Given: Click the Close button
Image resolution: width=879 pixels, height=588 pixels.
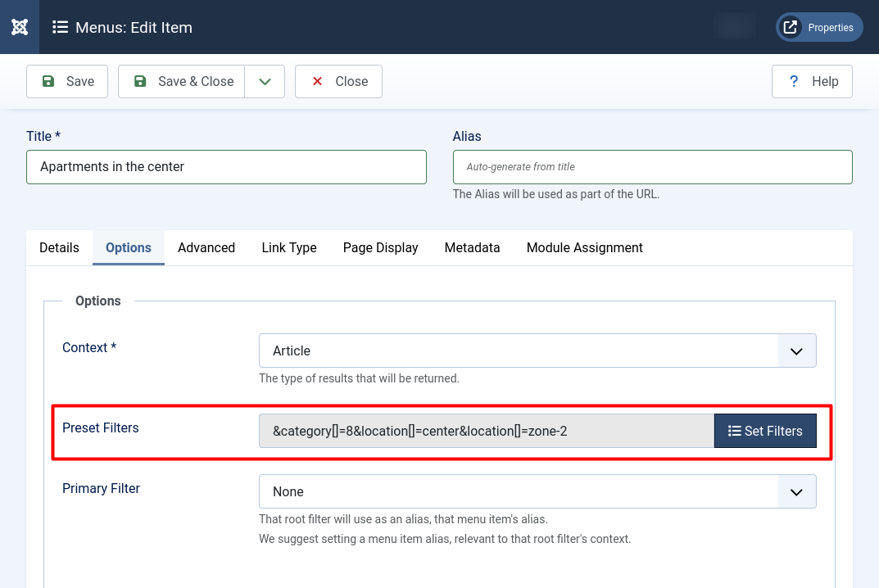Looking at the screenshot, I should (338, 81).
